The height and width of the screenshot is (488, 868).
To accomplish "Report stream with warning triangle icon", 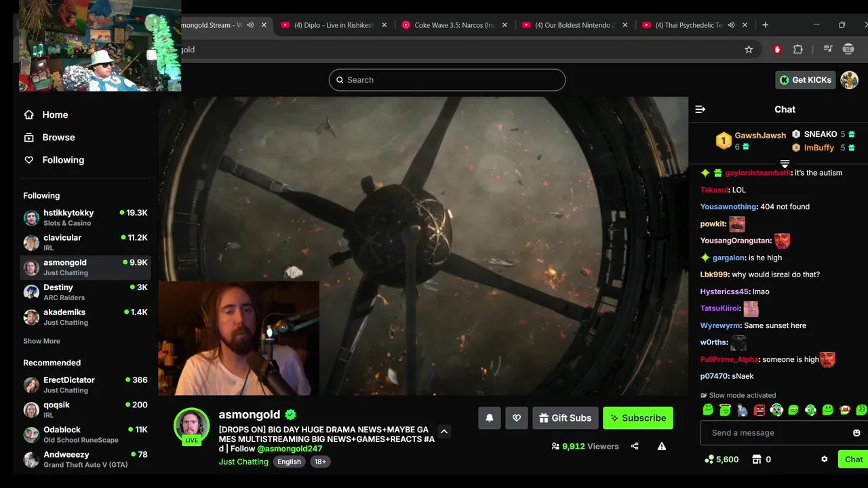I will (x=662, y=446).
